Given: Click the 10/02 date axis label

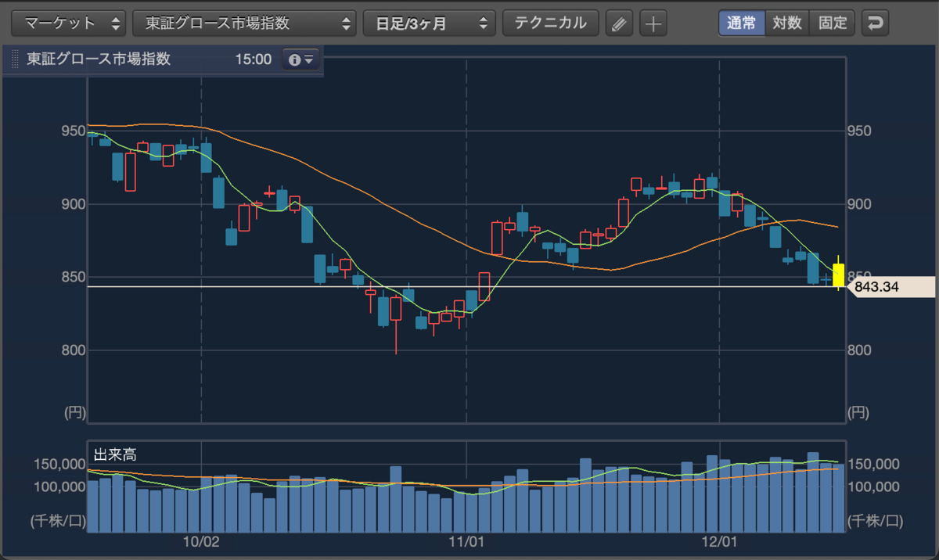Looking at the screenshot, I should point(201,541).
